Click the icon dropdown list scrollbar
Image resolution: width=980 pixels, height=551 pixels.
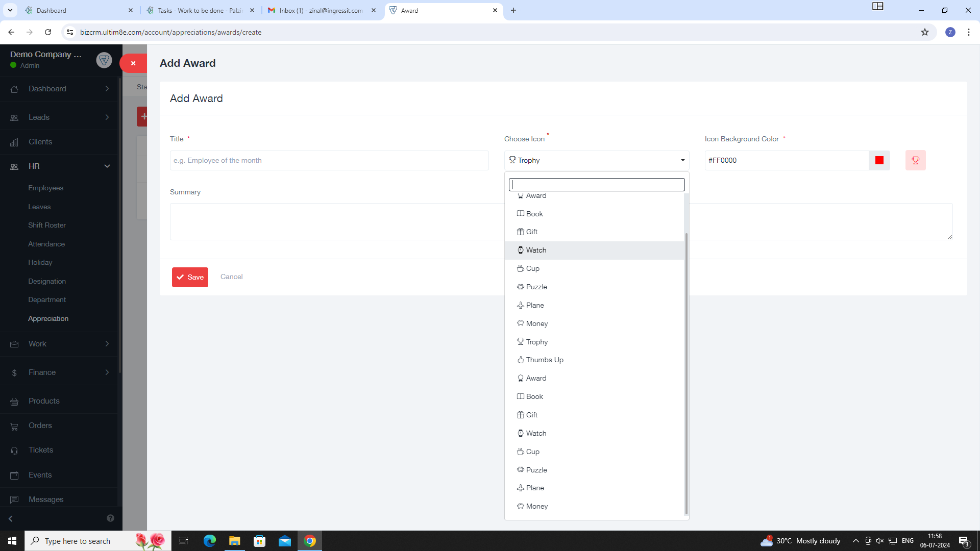pyautogui.click(x=687, y=373)
